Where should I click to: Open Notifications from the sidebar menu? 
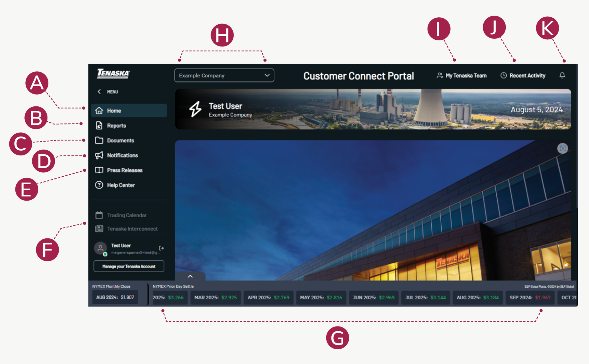pos(122,155)
